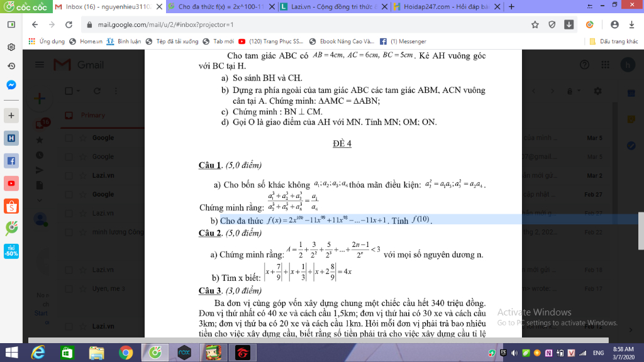Viewport: 644px width, 362px height.
Task: Open the (1) Messenger bookmark
Action: point(403,41)
